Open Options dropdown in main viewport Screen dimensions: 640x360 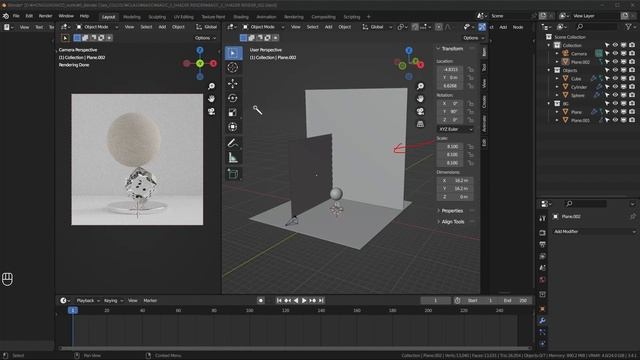pyautogui.click(x=473, y=38)
